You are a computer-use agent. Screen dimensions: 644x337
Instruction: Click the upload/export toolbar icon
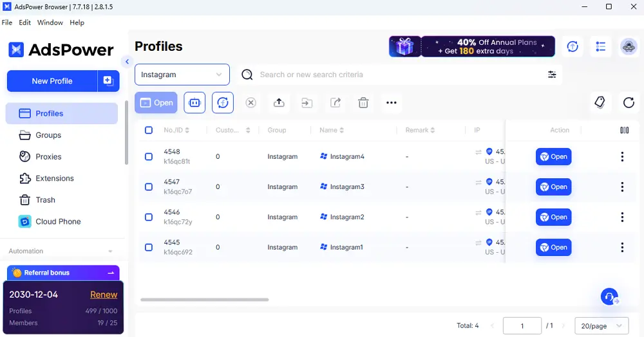click(x=279, y=102)
